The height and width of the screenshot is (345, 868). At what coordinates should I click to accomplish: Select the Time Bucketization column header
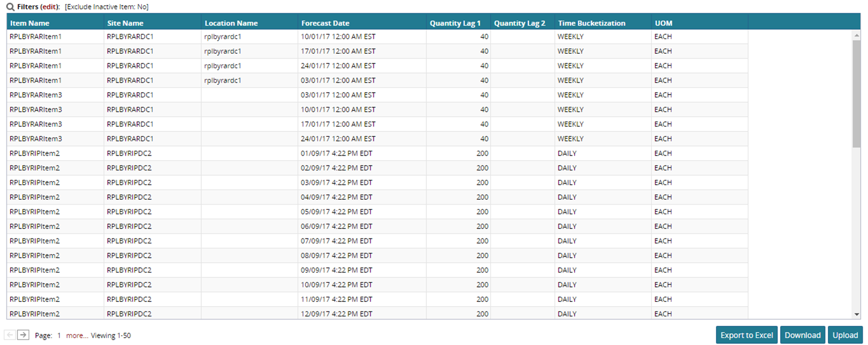pyautogui.click(x=591, y=23)
